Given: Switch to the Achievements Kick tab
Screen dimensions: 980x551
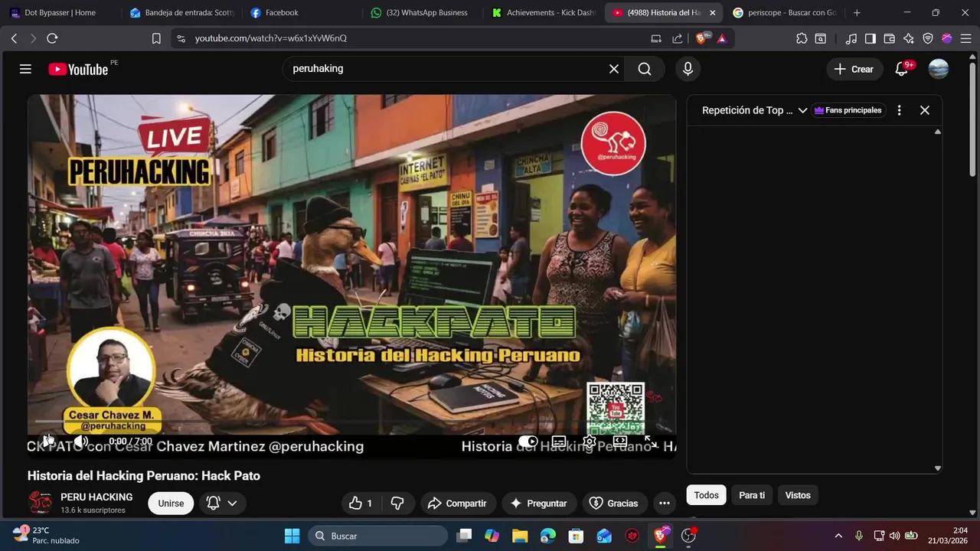Looking at the screenshot, I should point(542,13).
